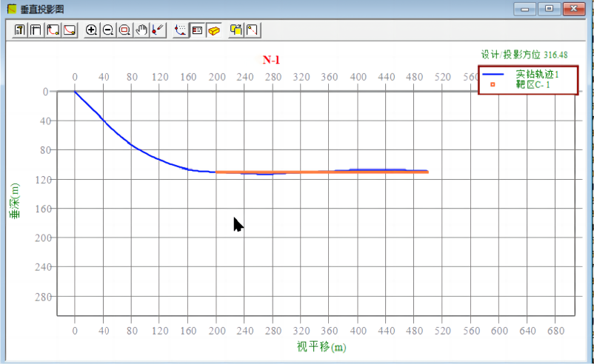This screenshot has width=594, height=364.
Task: Maximize the 垂直投影图 window
Action: click(x=549, y=9)
